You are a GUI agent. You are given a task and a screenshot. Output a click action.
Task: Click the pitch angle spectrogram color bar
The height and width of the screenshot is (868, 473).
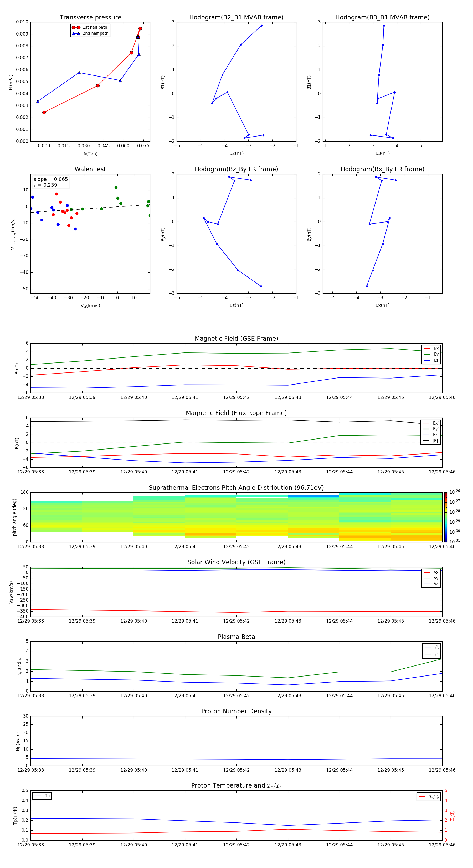tap(446, 517)
